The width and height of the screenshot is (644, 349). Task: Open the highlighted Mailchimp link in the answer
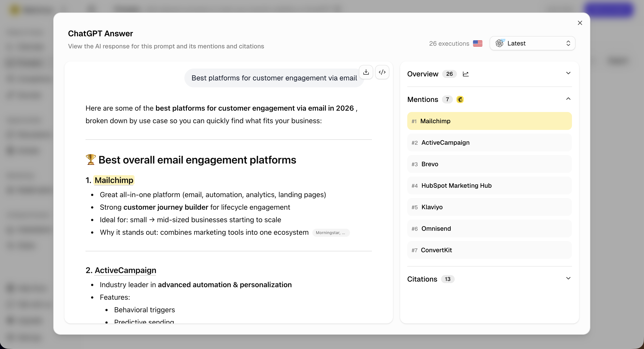[x=114, y=180]
